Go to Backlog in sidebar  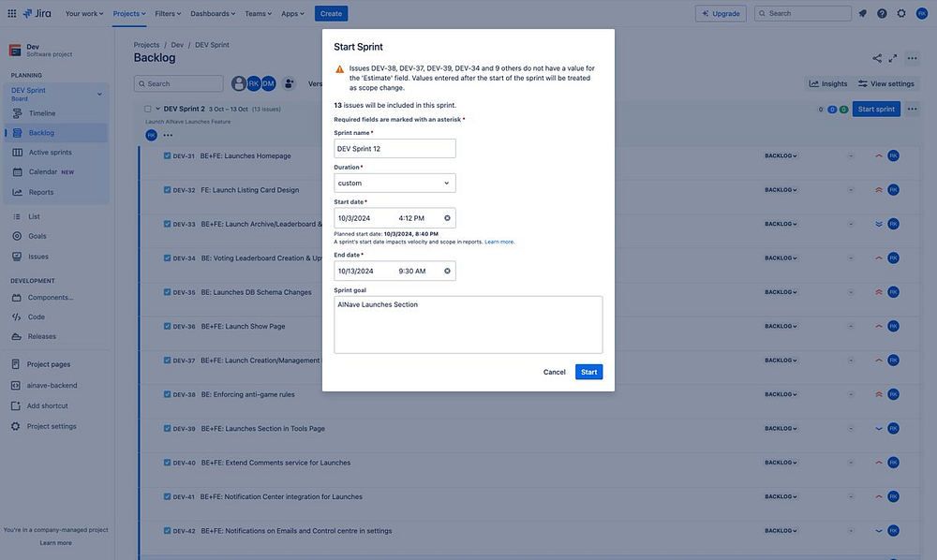click(56, 133)
